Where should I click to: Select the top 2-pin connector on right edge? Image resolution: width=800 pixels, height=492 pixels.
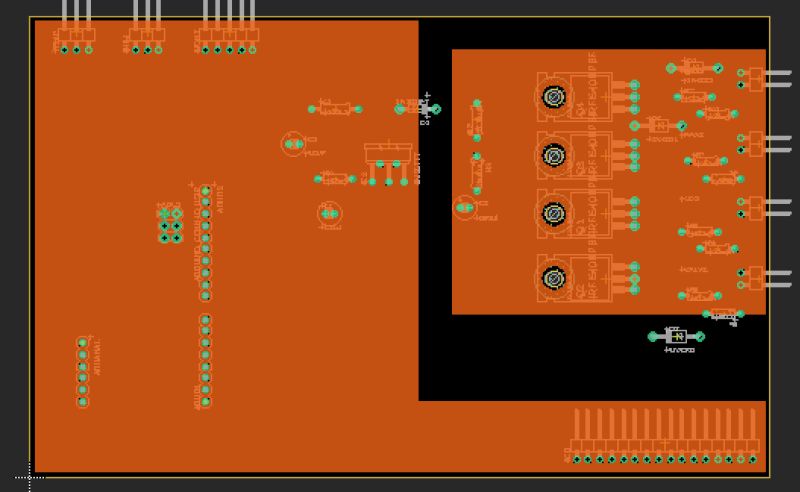point(764,79)
